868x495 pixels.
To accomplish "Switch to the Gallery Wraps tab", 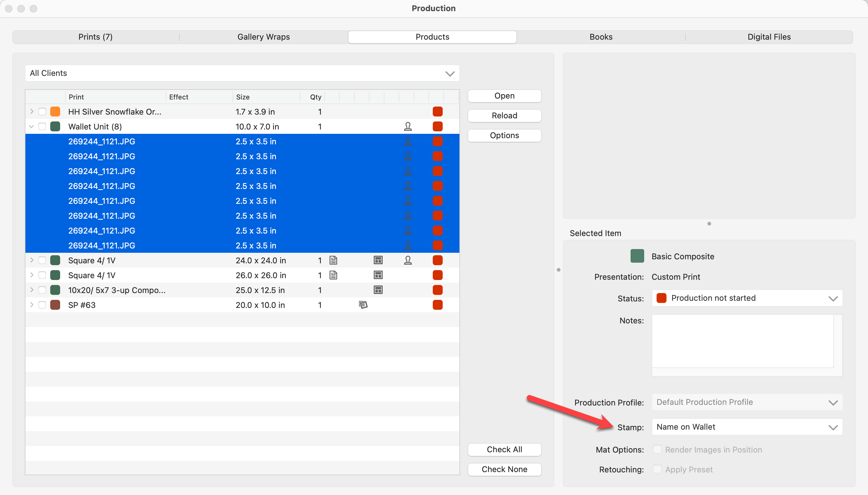I will (263, 37).
